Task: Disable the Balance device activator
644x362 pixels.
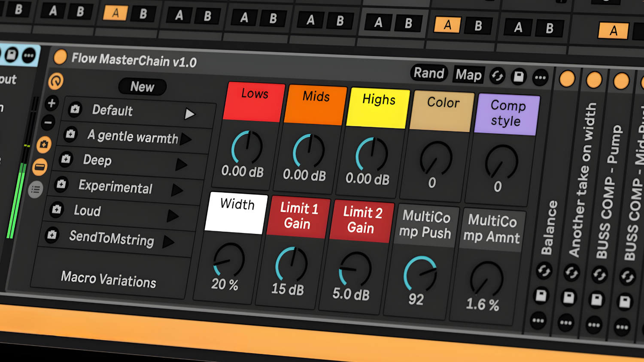Action: coord(567,79)
